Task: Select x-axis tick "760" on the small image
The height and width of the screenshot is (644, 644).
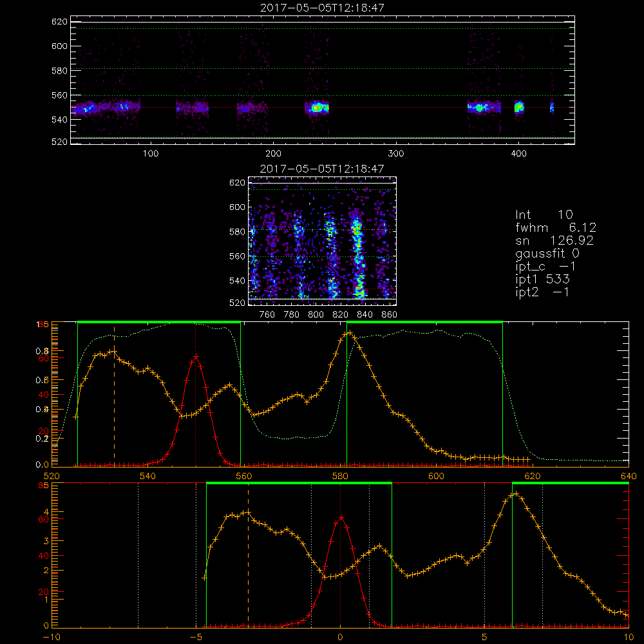Action: click(267, 315)
